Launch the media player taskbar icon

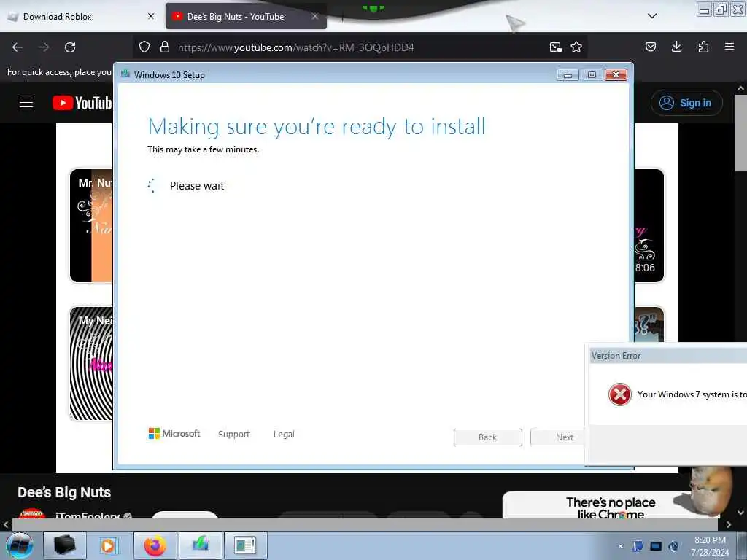pos(109,545)
